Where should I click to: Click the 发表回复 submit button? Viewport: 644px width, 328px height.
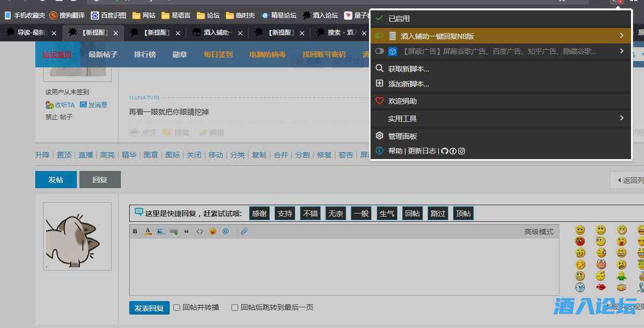pyautogui.click(x=149, y=307)
